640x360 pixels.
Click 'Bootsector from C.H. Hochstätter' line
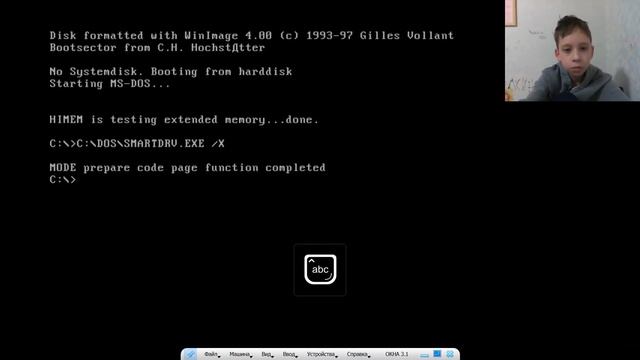point(157,48)
